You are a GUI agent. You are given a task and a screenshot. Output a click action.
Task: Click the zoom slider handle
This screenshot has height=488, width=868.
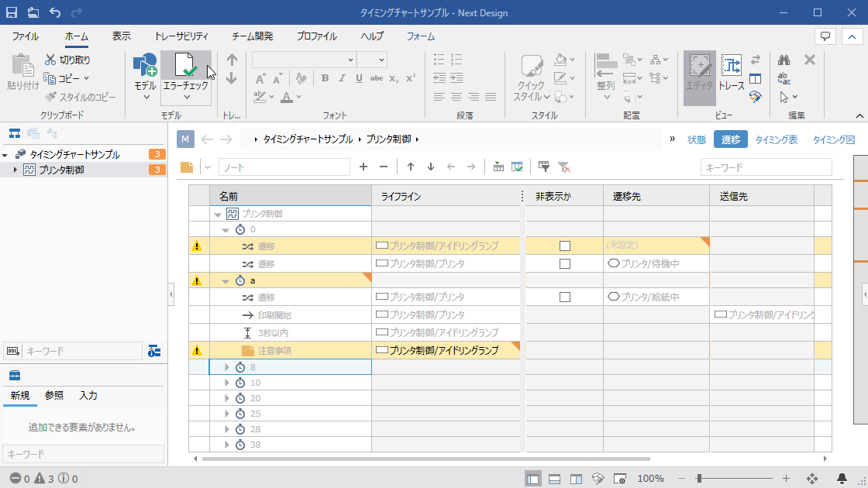tap(699, 479)
